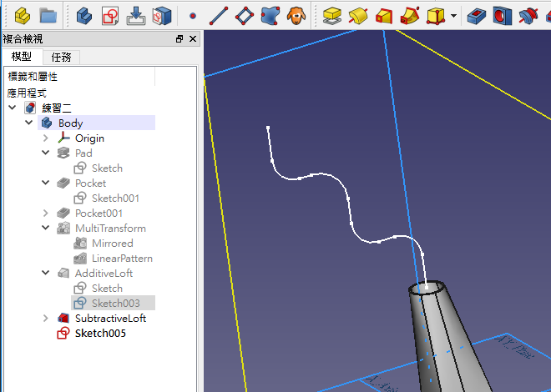Image resolution: width=551 pixels, height=392 pixels.
Task: Click the Additive box primitive icon
Action: pyautogui.click(x=436, y=16)
